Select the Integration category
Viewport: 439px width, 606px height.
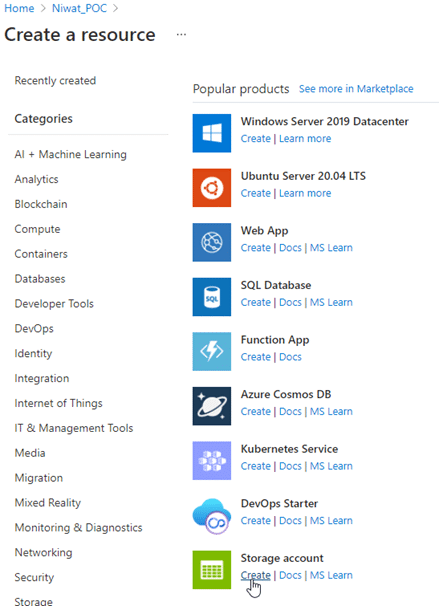pyautogui.click(x=42, y=378)
